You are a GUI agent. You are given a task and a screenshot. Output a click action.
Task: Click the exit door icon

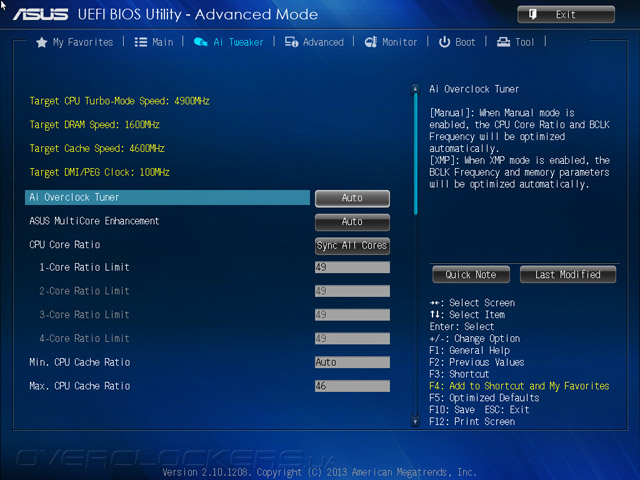533,15
